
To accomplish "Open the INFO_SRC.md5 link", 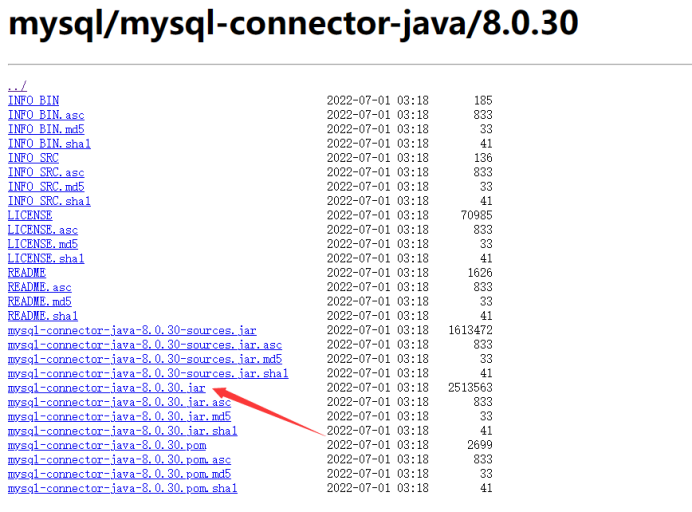I will point(46,187).
